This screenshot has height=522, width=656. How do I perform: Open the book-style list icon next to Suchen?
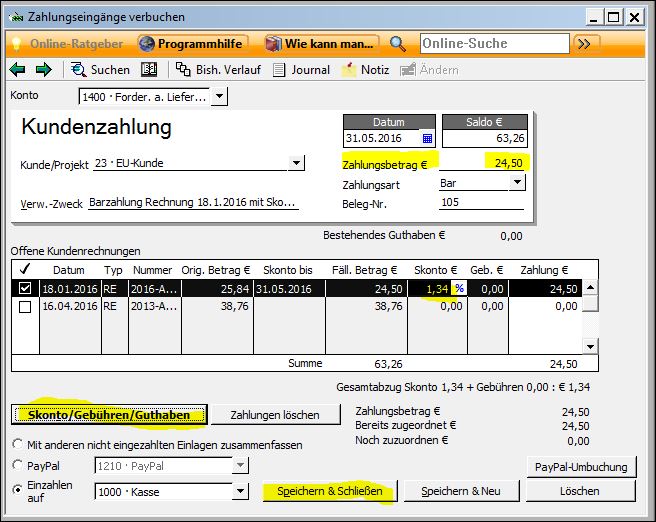click(x=149, y=69)
